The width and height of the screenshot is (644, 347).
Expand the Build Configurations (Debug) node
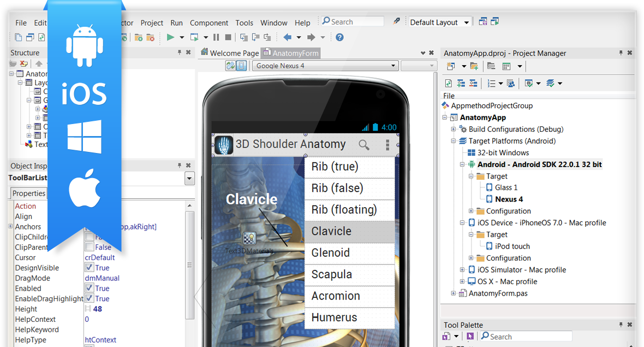[454, 129]
